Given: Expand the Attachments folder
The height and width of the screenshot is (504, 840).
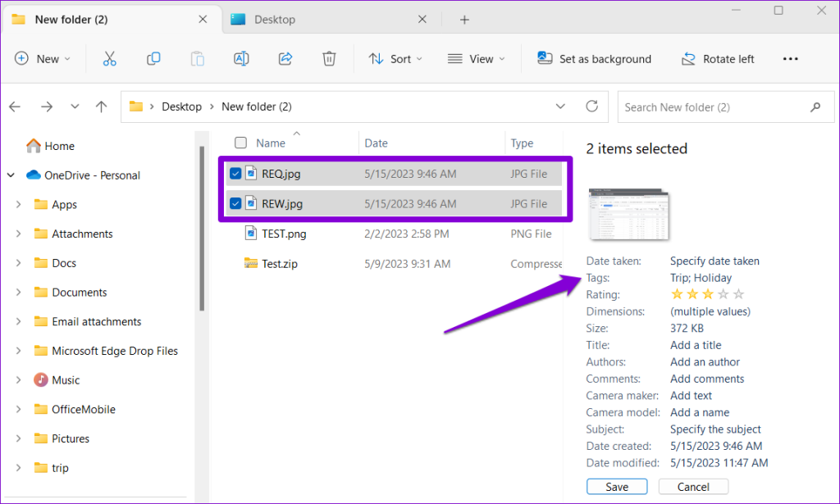Looking at the screenshot, I should [x=19, y=234].
